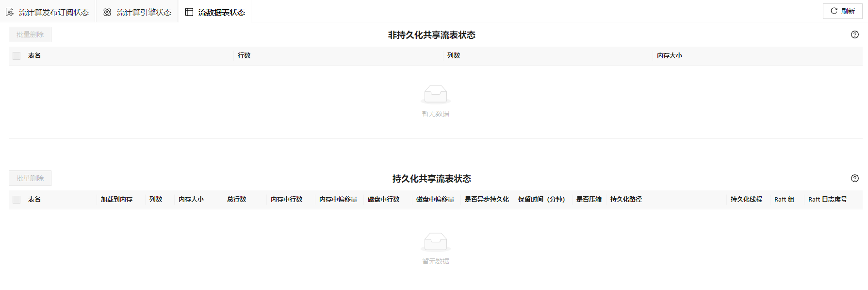Viewport: 868px width, 290px height.
Task: Click 批量删除 above the 持久化共享流表状态 table
Action: click(30, 178)
